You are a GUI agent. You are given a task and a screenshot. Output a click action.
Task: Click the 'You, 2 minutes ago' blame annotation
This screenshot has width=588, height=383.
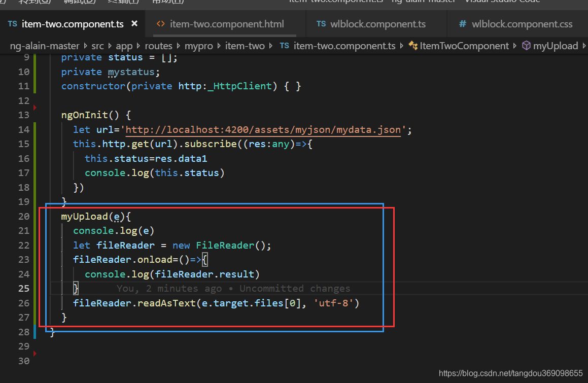click(x=169, y=288)
